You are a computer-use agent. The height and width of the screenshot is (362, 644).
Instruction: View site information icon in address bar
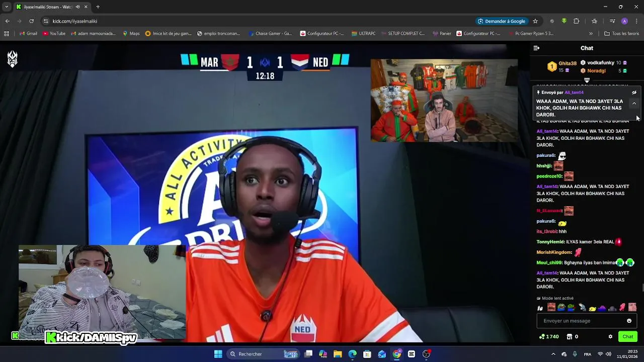pos(46,21)
